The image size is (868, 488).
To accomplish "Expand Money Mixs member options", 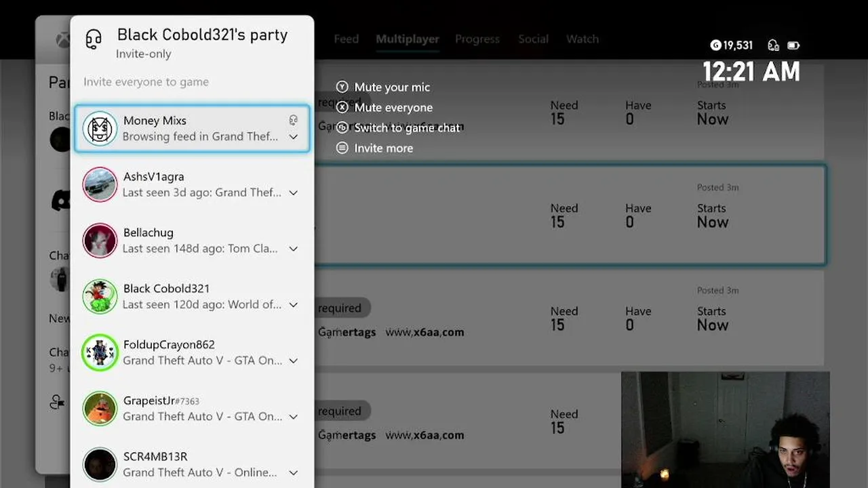I will 293,136.
